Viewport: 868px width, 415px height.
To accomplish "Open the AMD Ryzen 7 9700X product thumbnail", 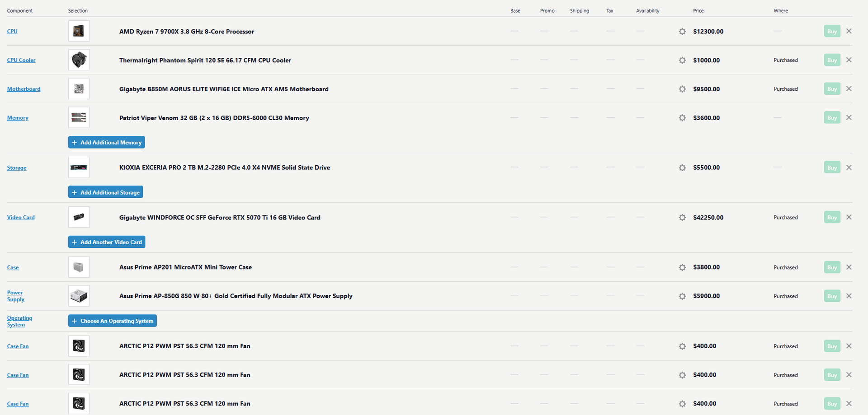I will [x=79, y=31].
